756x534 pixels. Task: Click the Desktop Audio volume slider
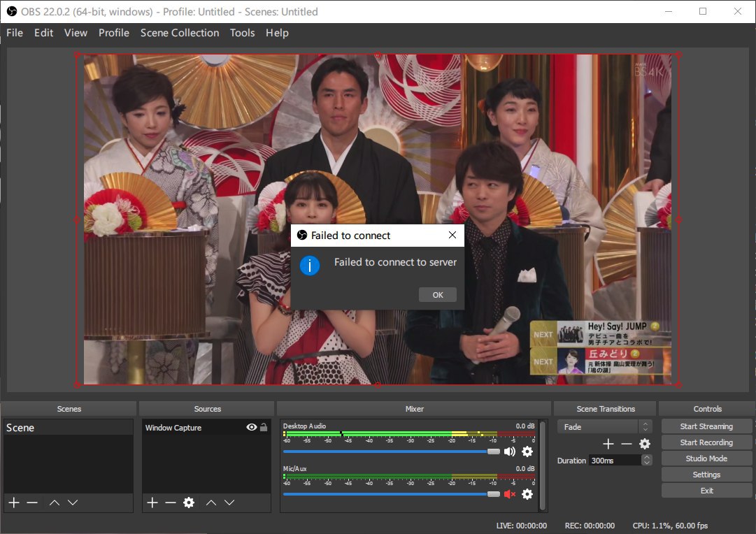pyautogui.click(x=388, y=452)
